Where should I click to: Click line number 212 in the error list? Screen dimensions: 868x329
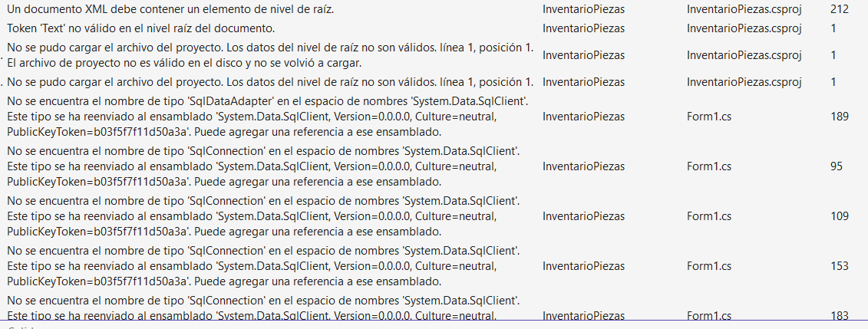[839, 10]
